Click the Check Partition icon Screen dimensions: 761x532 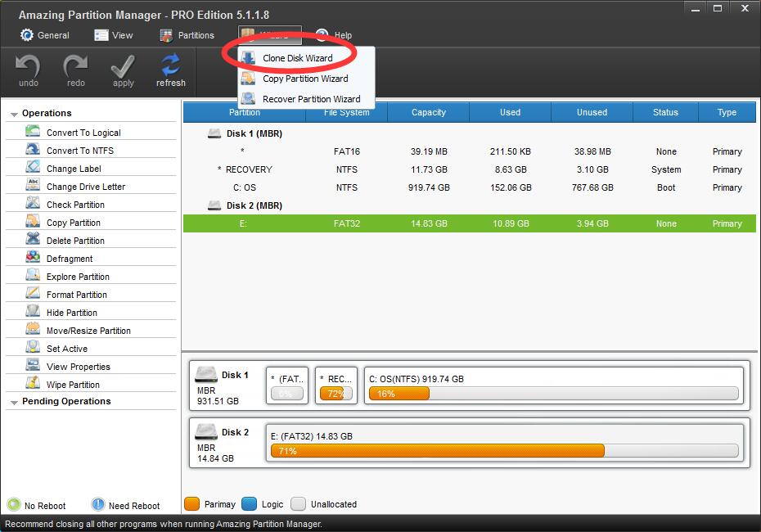tap(33, 203)
